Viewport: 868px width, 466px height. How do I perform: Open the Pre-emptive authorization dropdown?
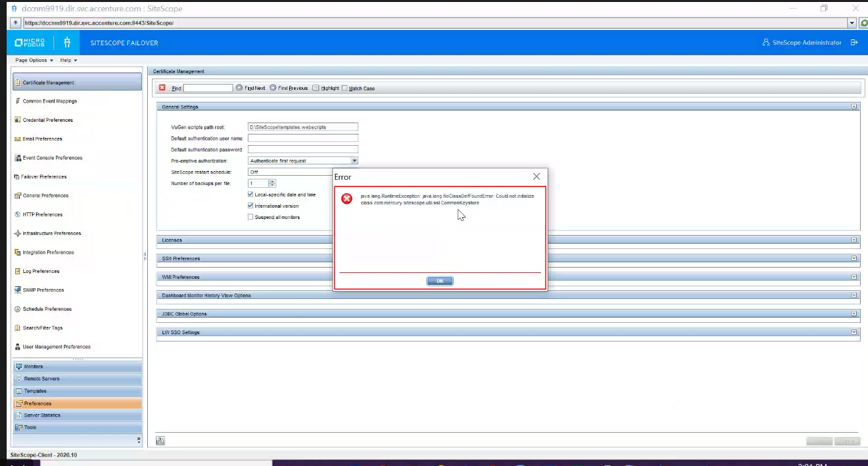pyautogui.click(x=354, y=160)
